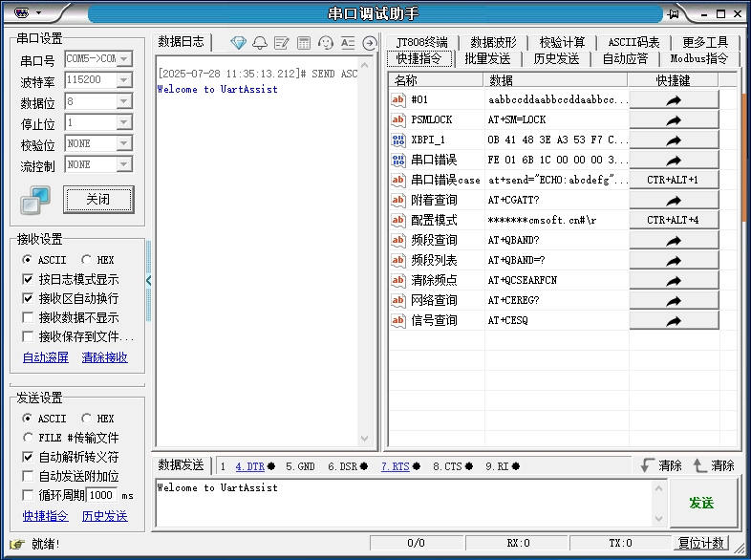The height and width of the screenshot is (560, 751).
Task: Switch to the 历史发送 tab
Action: (x=556, y=59)
